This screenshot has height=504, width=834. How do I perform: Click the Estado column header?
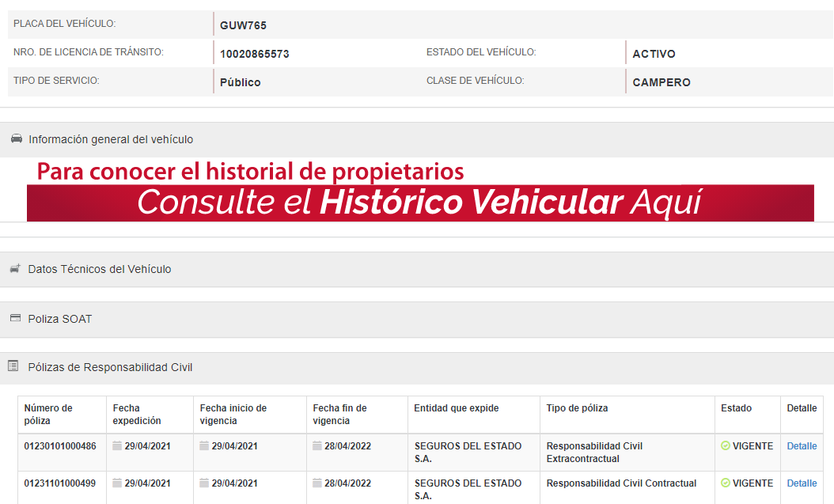click(736, 408)
